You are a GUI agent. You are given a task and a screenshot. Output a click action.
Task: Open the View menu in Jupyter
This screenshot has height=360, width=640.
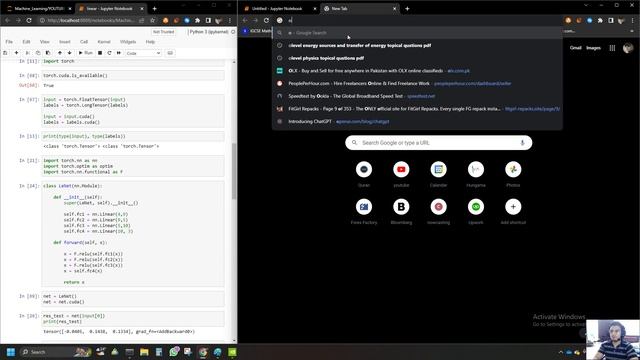pyautogui.click(x=44, y=42)
